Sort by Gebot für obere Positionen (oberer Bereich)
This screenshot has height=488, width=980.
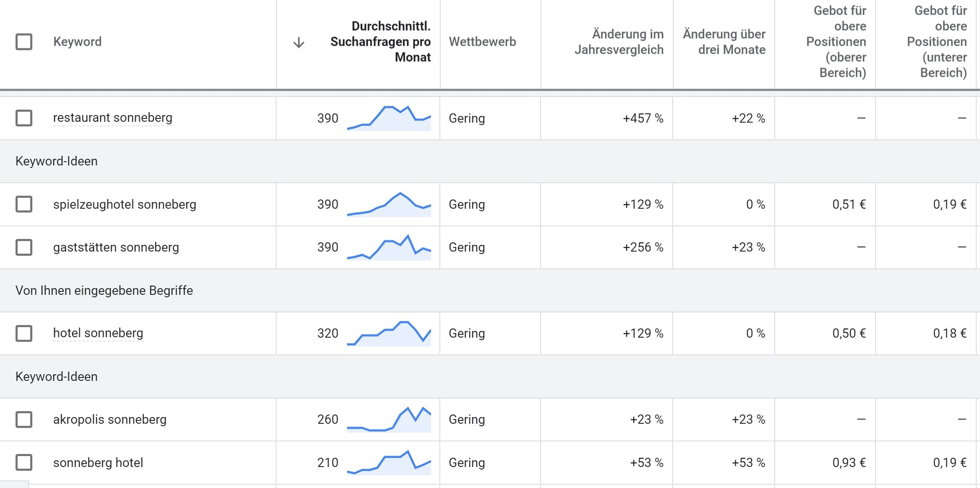click(836, 42)
